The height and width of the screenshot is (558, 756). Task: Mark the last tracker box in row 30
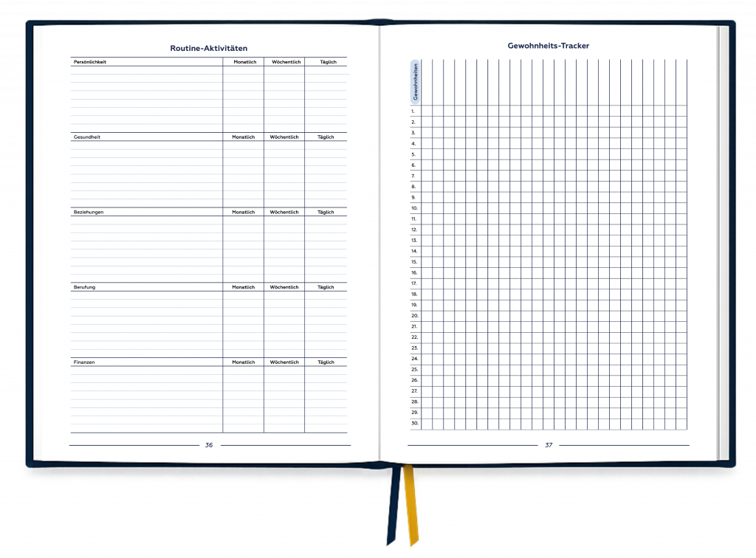click(681, 424)
